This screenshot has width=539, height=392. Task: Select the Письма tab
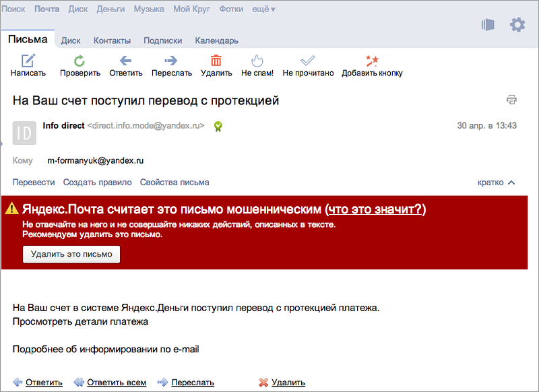28,39
